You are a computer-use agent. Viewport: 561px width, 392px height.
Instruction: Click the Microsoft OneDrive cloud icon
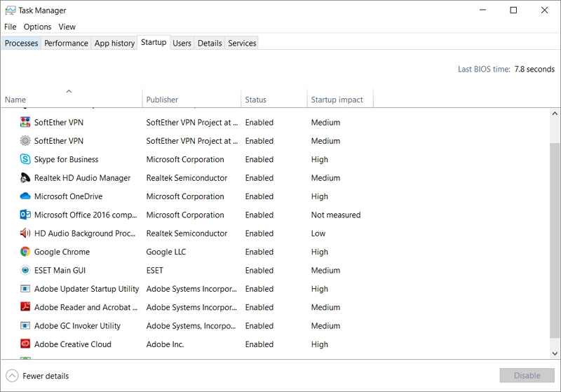click(25, 196)
